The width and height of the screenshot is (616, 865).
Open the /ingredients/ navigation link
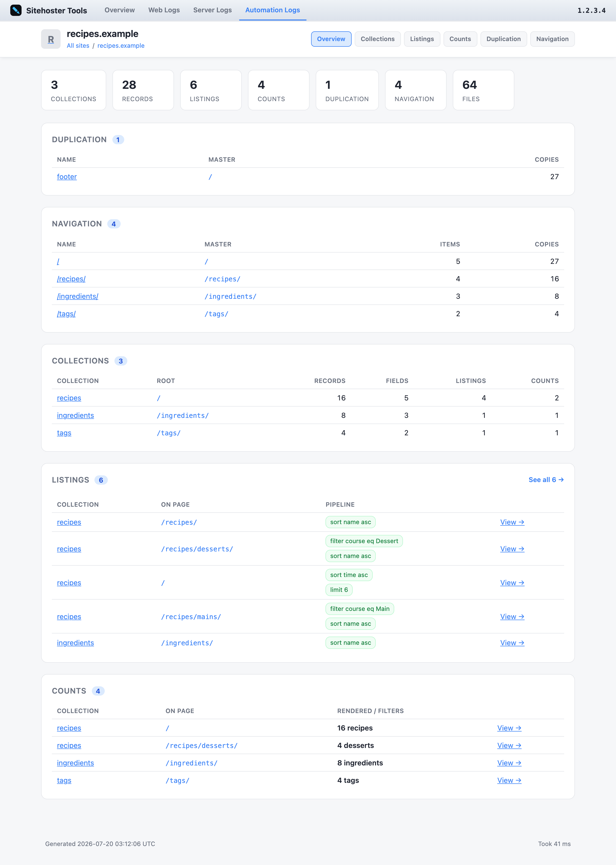[x=77, y=296]
